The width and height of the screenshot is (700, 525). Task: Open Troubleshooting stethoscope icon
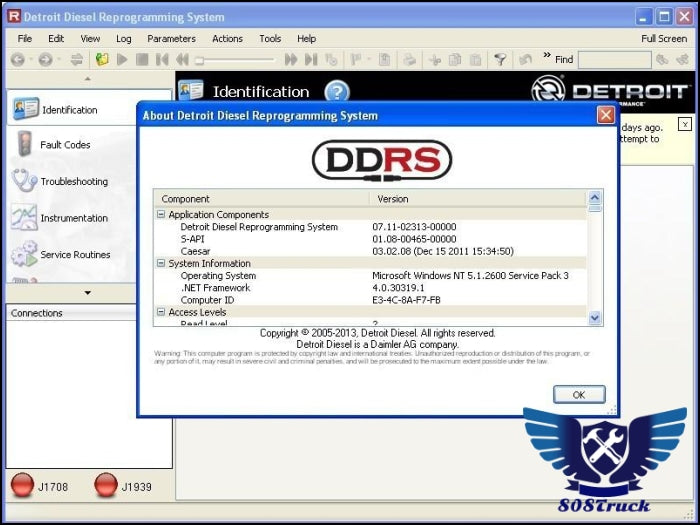coord(24,181)
